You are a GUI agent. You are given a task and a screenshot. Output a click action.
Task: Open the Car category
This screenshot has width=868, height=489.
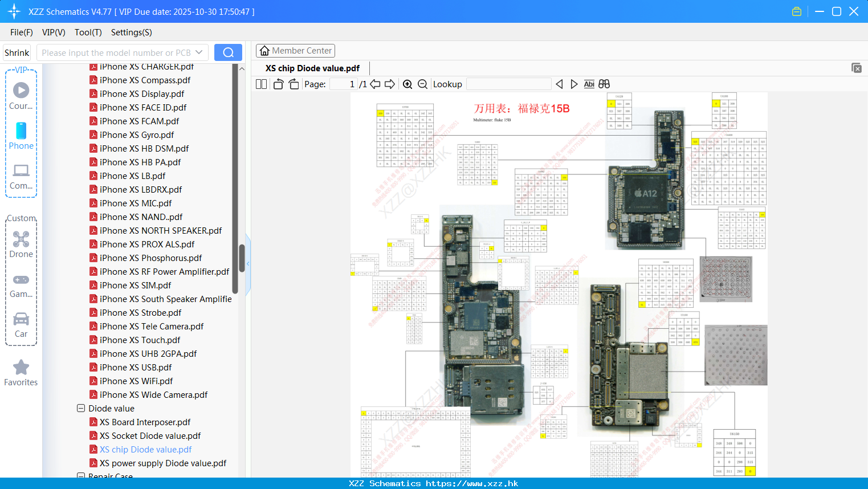[x=21, y=319]
